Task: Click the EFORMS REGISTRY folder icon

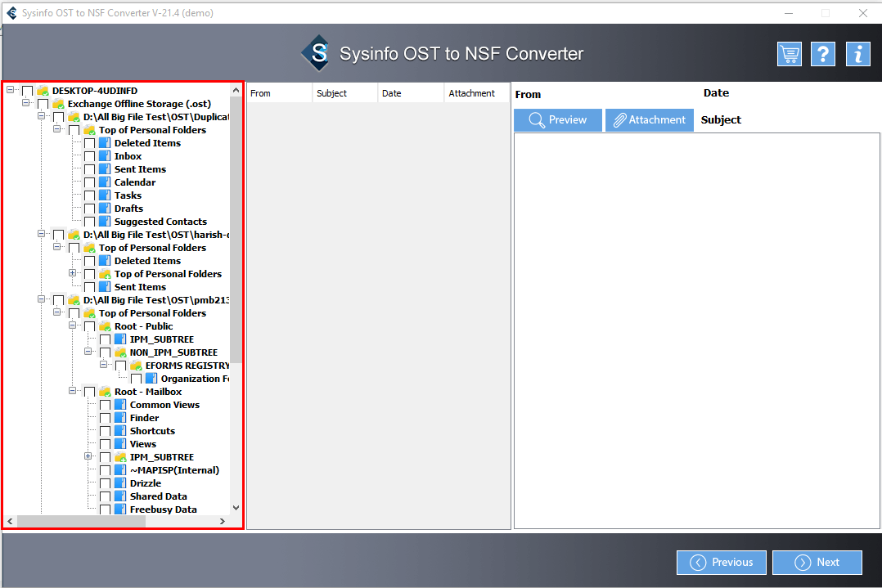Action: 136,366
